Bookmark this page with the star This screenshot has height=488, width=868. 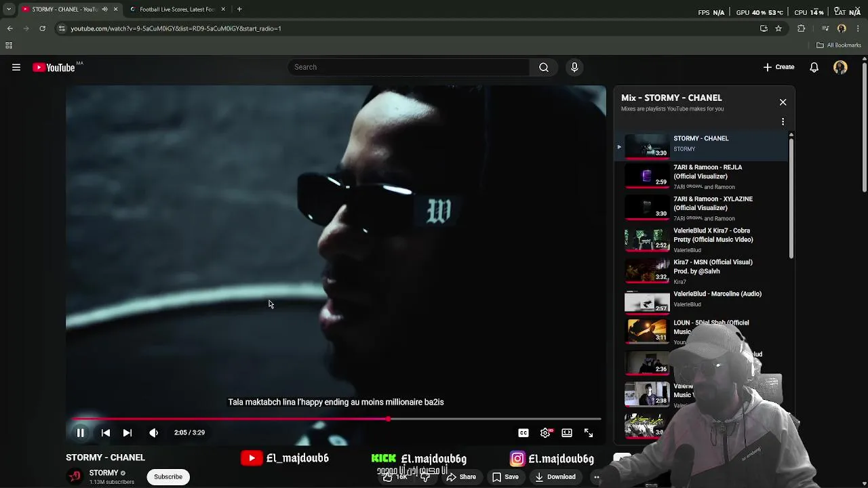click(778, 28)
